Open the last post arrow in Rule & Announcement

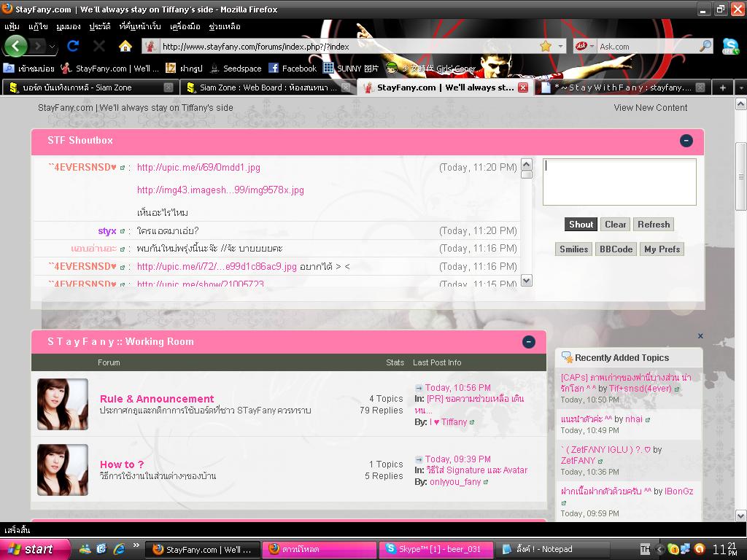419,388
